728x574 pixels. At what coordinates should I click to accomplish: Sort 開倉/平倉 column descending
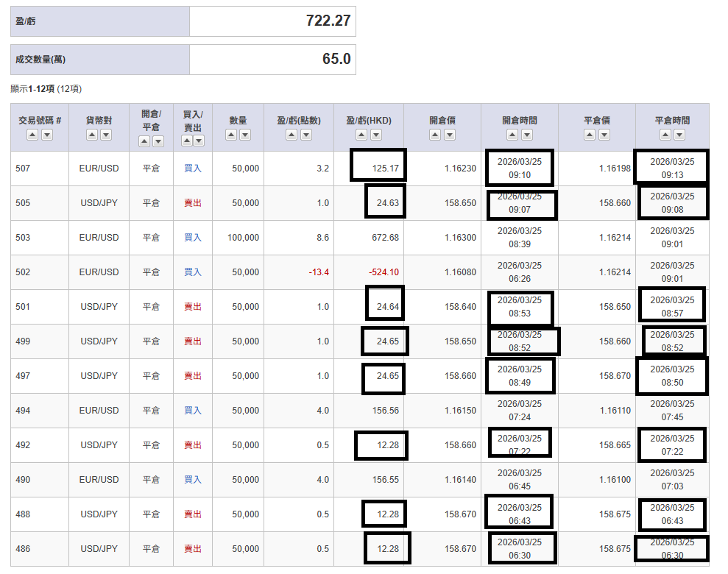[x=158, y=141]
